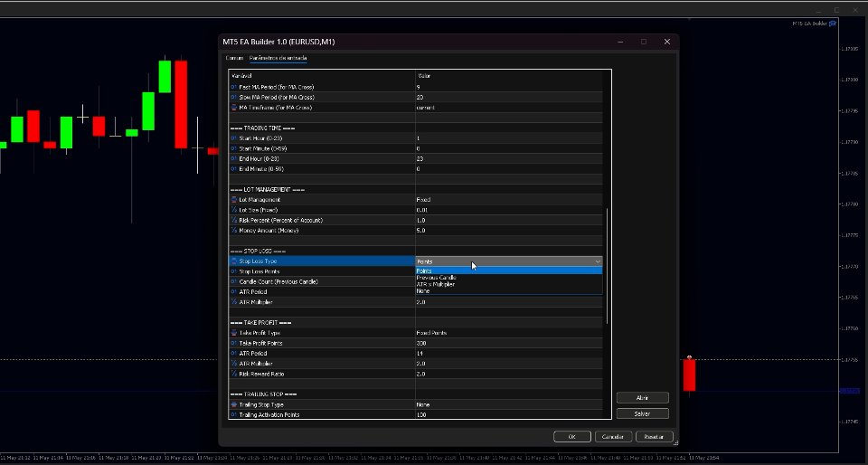Switch to the Parâmetros de entrada tab
Screen dimensions: 868x465
coord(278,58)
